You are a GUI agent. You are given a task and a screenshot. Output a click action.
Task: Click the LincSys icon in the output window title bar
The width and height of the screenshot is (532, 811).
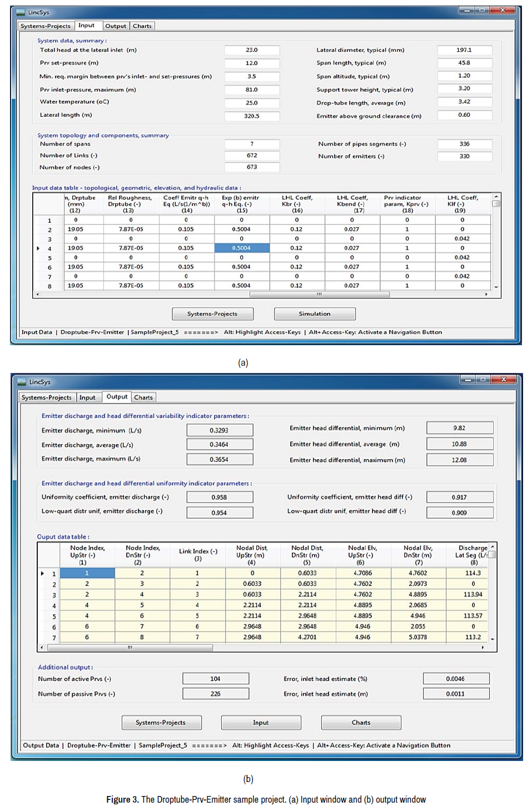(22, 382)
